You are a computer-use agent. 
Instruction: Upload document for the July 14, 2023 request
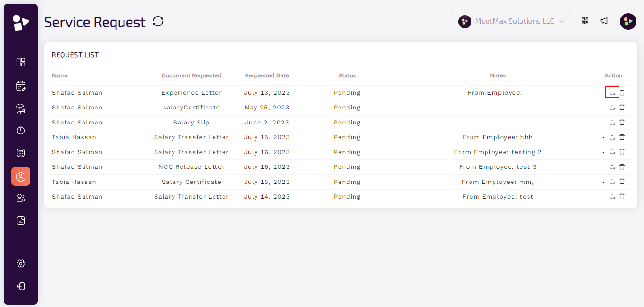[612, 197]
